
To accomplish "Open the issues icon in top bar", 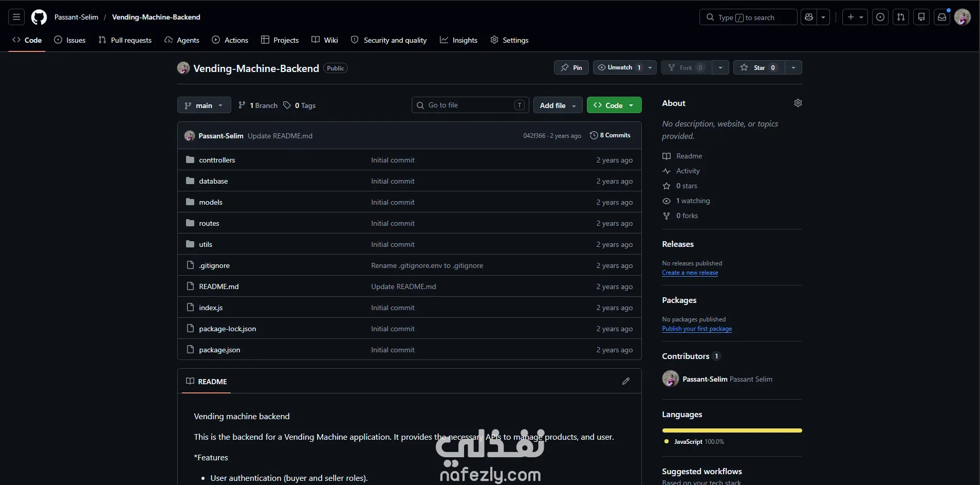I will point(880,17).
